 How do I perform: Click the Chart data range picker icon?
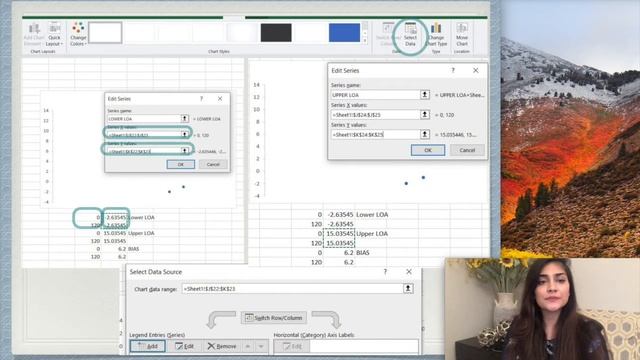point(408,289)
